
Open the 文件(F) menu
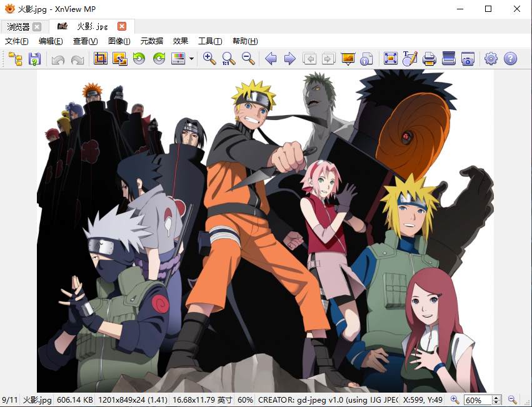click(x=17, y=41)
